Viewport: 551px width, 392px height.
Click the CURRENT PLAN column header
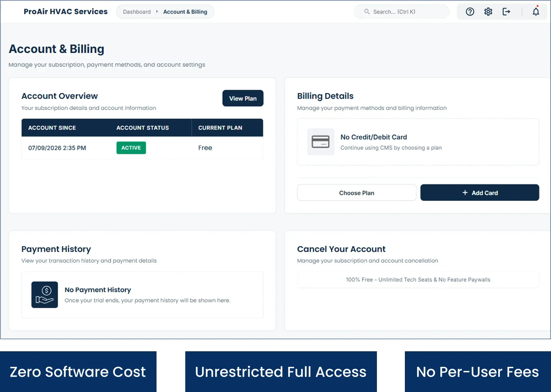click(x=220, y=128)
